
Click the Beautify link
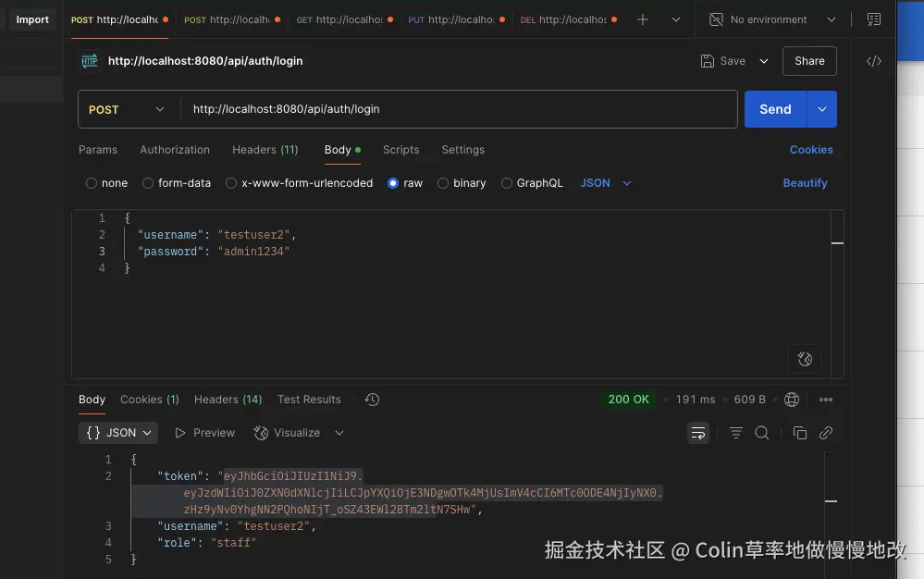(x=805, y=183)
